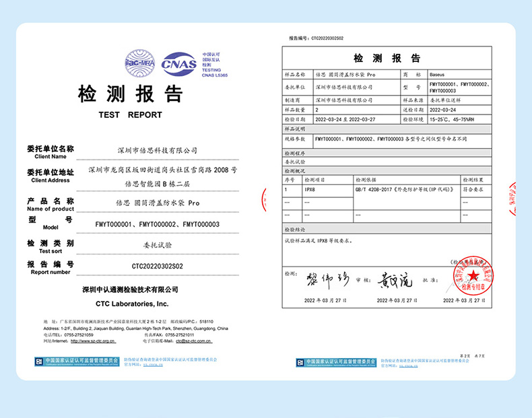Screen dimensions: 532x418
Task: Select the date range 2022-03-24 至 2022-03-27
Action: pos(345,119)
